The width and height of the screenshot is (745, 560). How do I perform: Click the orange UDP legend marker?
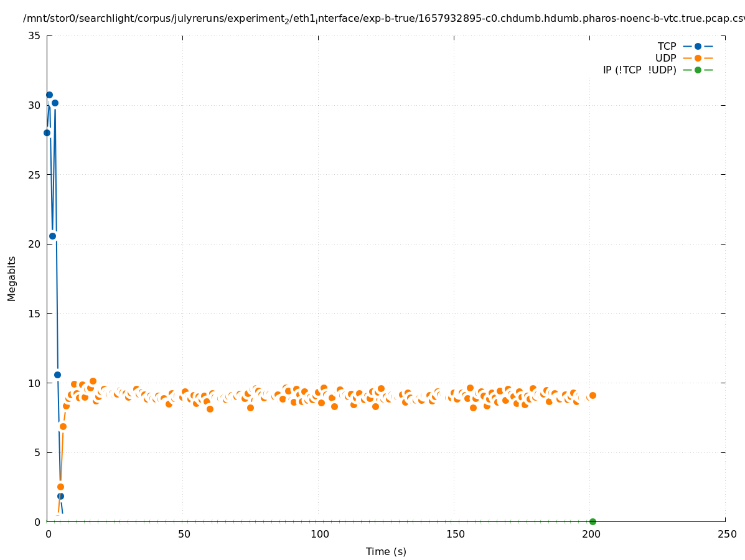click(x=698, y=58)
